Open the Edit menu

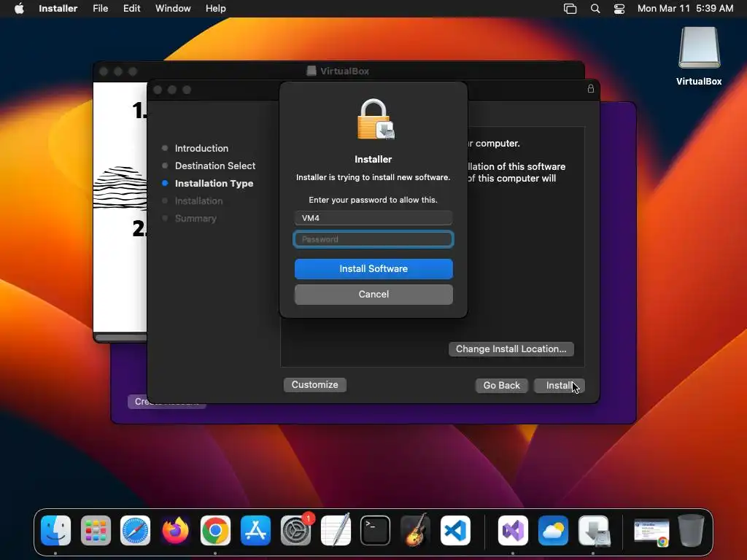click(131, 9)
